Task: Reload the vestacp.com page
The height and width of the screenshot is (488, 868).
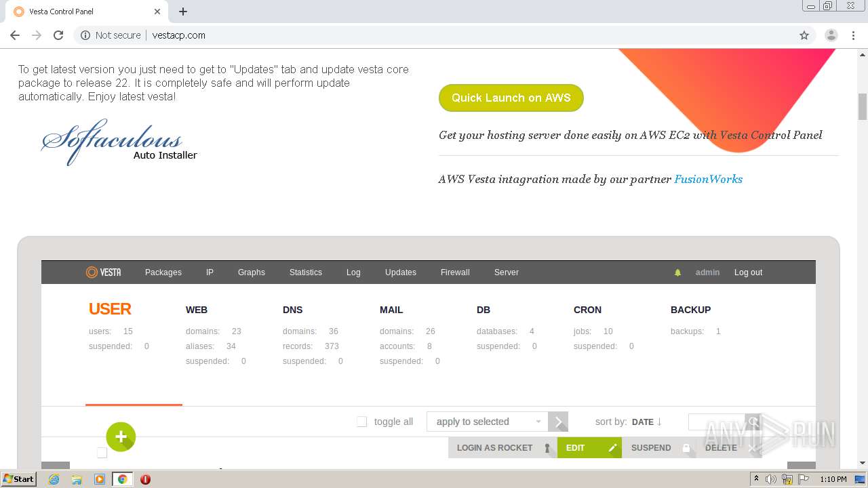Action: point(58,35)
